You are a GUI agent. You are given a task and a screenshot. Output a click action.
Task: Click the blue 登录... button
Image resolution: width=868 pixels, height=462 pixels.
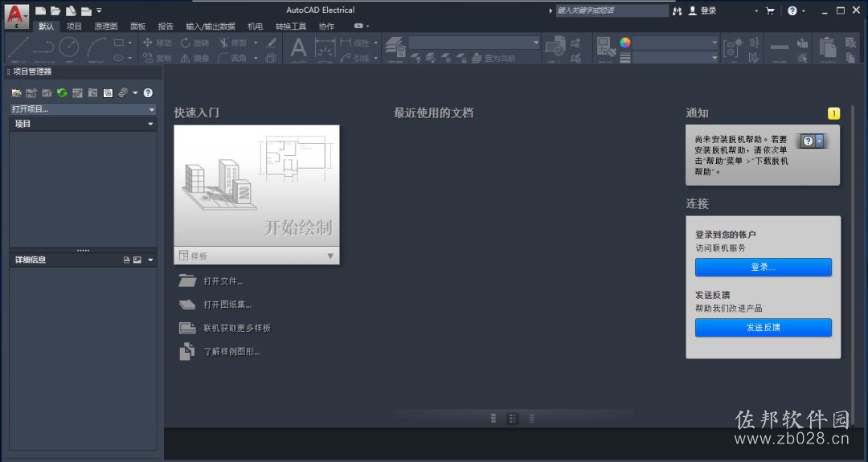click(x=764, y=267)
